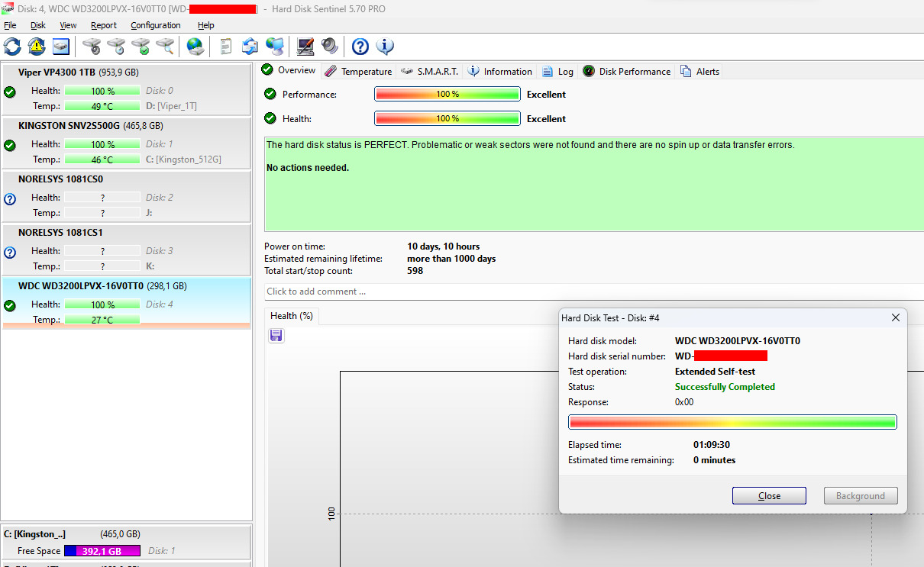
Task: Click the '10 days, 10 hours' power on value
Action: (x=444, y=246)
